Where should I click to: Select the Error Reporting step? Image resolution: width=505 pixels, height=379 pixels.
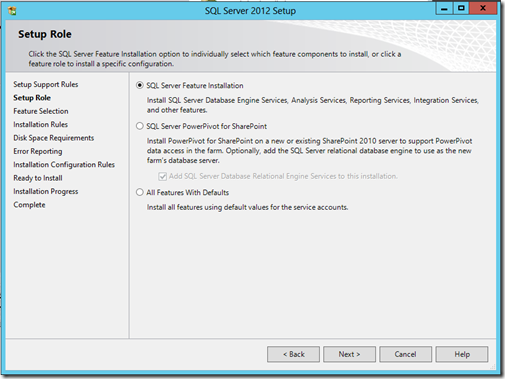[x=38, y=151]
